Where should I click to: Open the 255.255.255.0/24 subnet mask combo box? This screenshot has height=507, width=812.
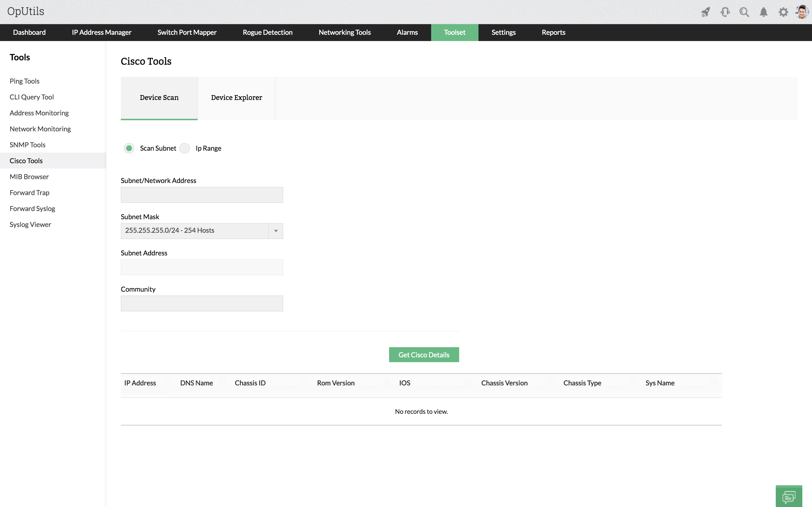195,231
